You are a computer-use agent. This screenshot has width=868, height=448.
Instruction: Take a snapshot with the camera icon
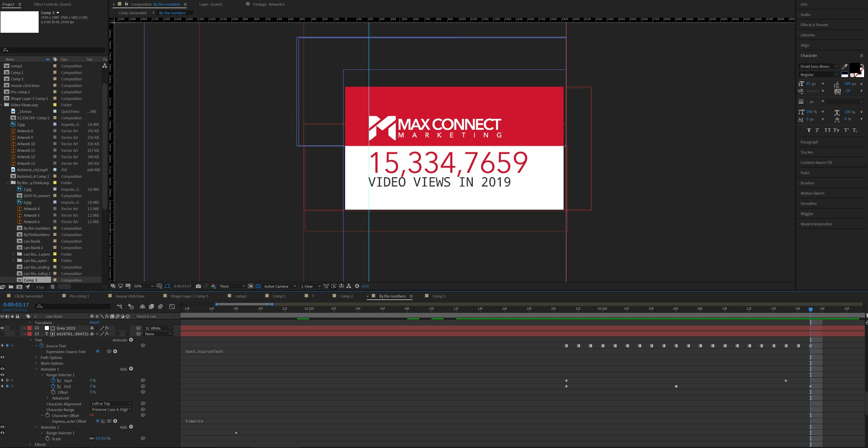tap(198, 286)
